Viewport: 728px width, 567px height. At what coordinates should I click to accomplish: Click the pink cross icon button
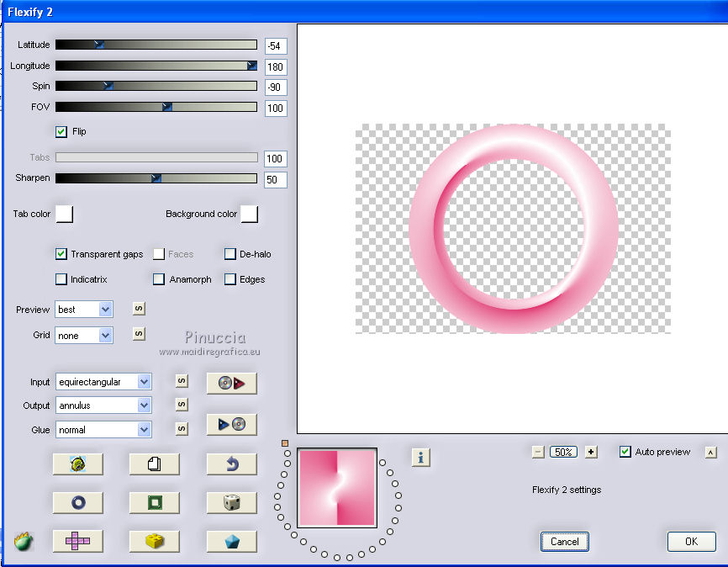78,541
